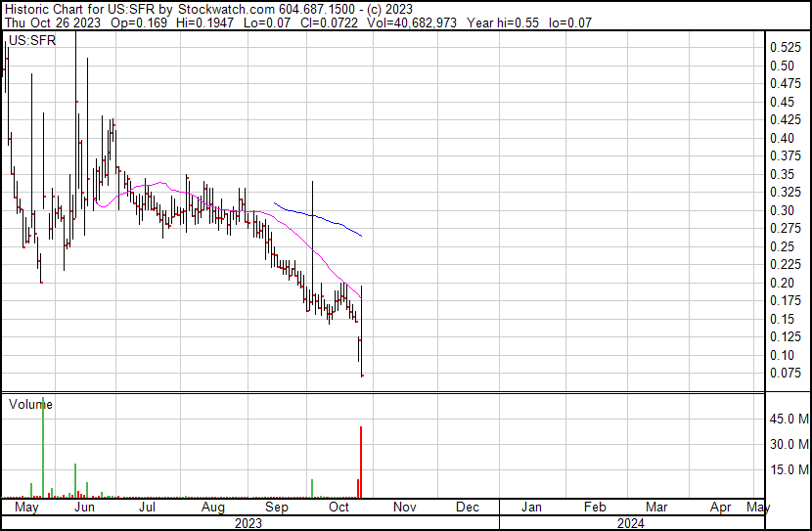Select the 0.125 price axis label
This screenshot has height=531, width=812.
[786, 337]
